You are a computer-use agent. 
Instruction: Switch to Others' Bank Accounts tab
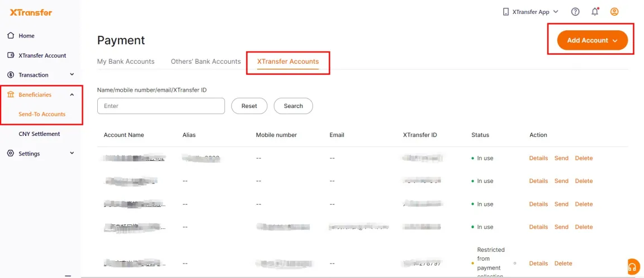pyautogui.click(x=206, y=62)
